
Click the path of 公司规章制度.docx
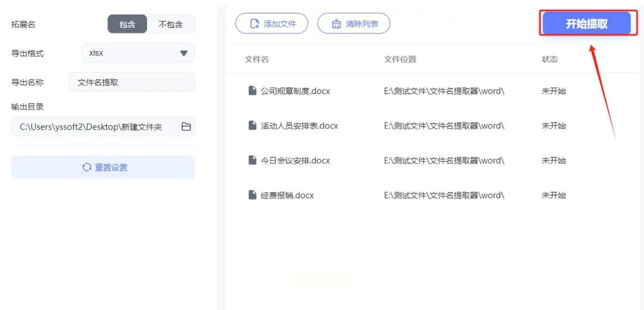click(444, 91)
